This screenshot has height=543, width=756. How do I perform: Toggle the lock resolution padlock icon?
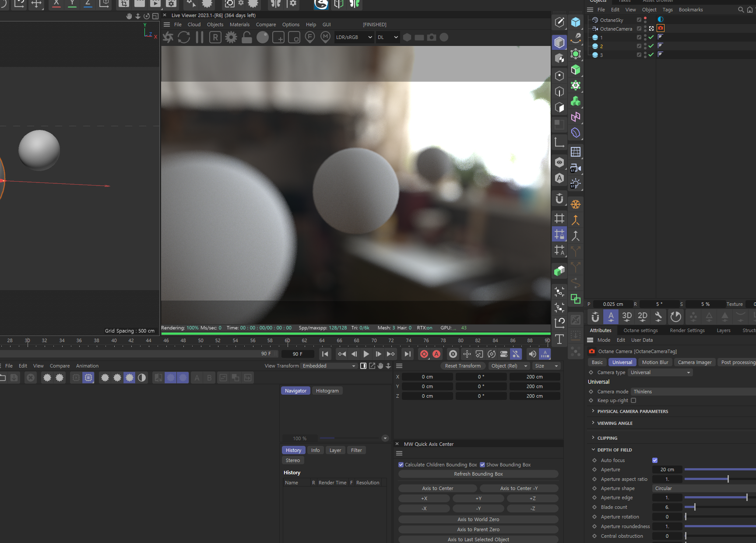tap(247, 37)
